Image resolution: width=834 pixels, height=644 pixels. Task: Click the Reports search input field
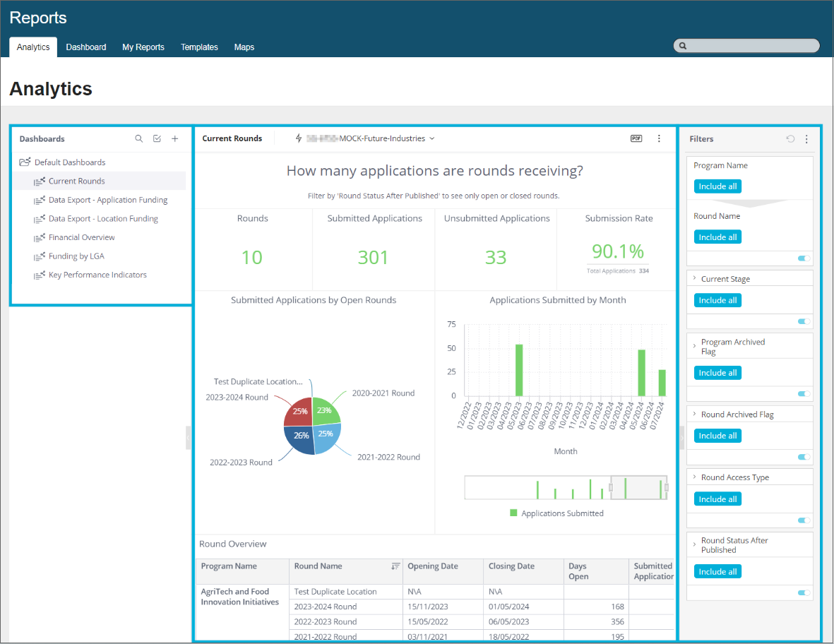(x=747, y=46)
